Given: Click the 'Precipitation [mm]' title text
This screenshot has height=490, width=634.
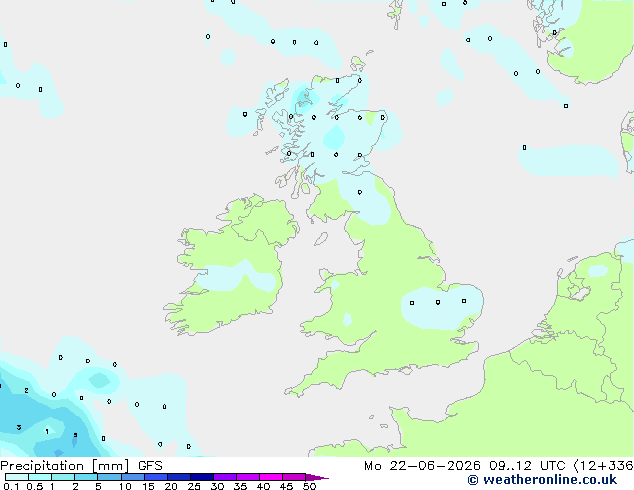Looking at the screenshot, I should tap(64, 466).
